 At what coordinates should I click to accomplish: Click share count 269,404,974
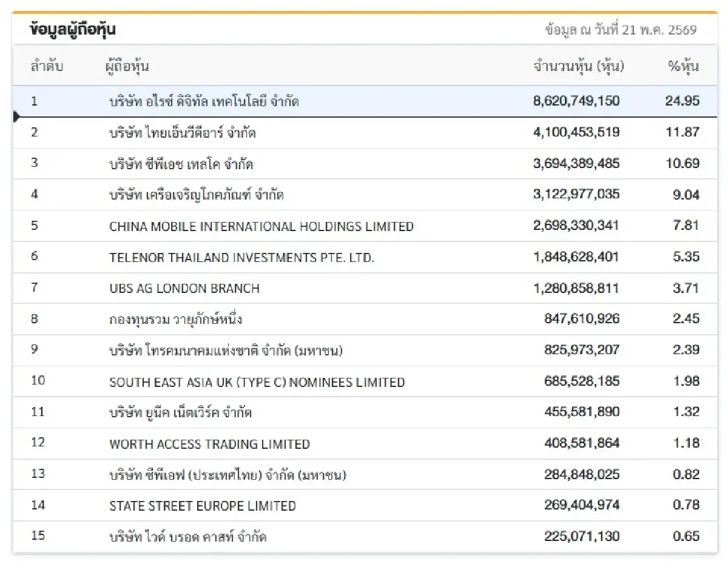(582, 505)
